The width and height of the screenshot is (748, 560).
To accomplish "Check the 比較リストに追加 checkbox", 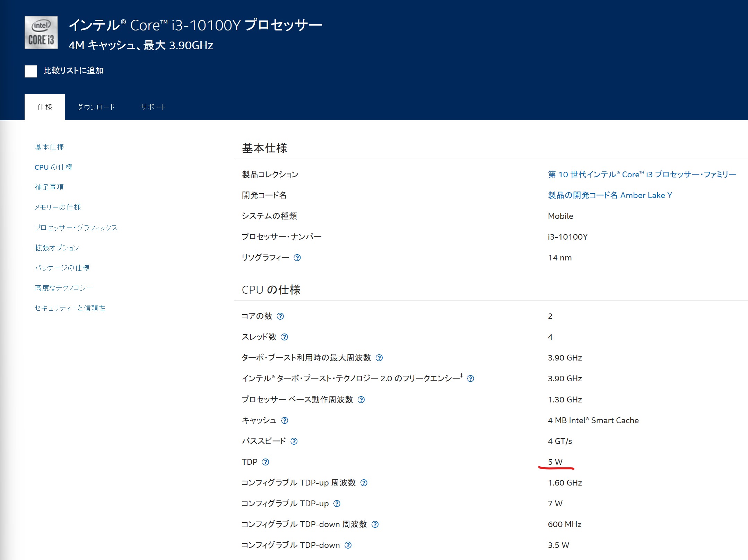I will [31, 71].
